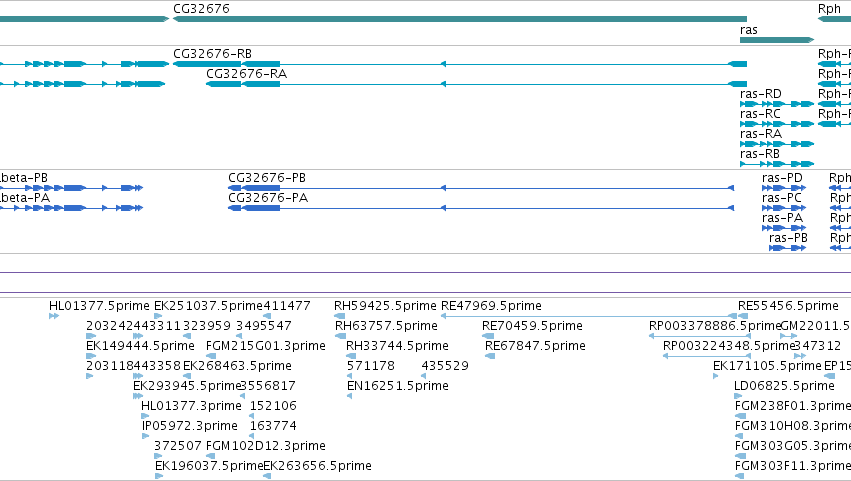This screenshot has width=851, height=481.
Task: Select the CG32676-PB protein label
Action: click(x=266, y=178)
